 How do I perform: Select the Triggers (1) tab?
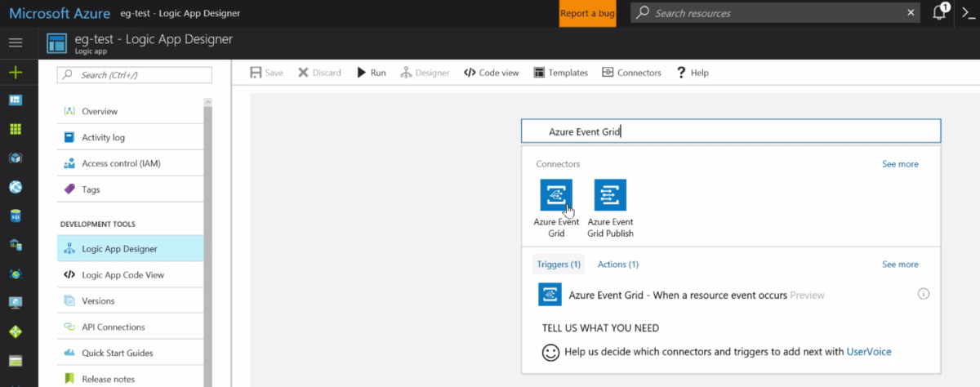pyautogui.click(x=559, y=265)
